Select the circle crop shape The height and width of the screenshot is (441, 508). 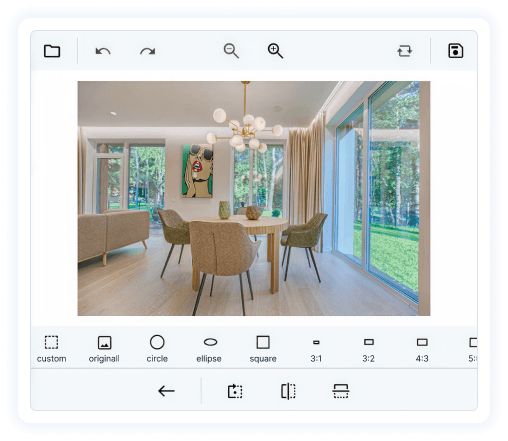point(157,349)
